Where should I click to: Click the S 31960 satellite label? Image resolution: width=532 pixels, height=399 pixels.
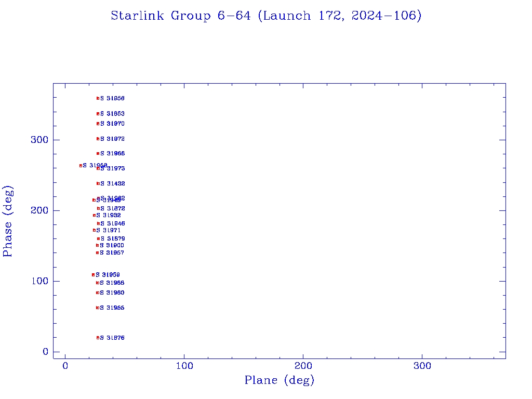click(112, 293)
